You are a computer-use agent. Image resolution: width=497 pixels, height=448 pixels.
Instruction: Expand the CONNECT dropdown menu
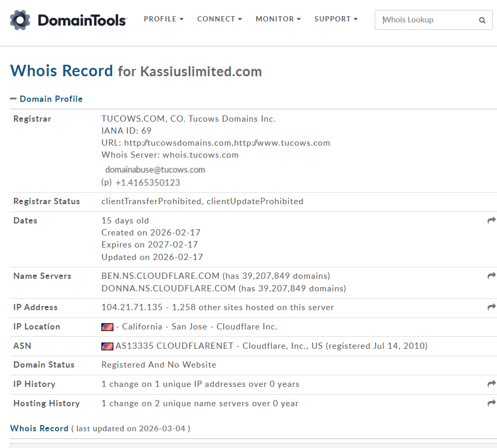(x=219, y=19)
